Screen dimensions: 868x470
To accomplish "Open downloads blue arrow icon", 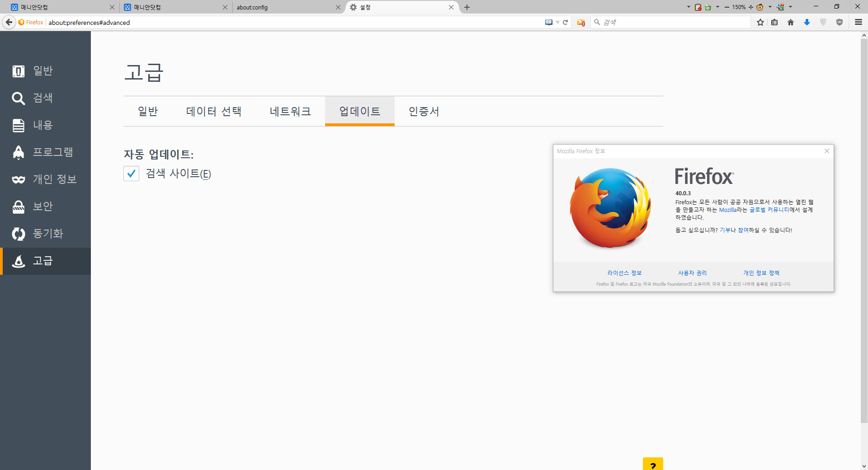I will (807, 22).
